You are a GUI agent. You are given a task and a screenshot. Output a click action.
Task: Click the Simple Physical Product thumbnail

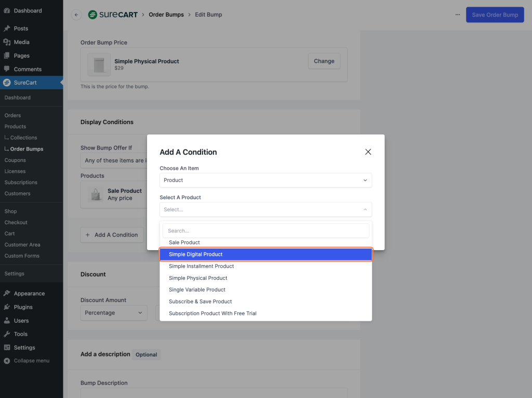point(99,65)
